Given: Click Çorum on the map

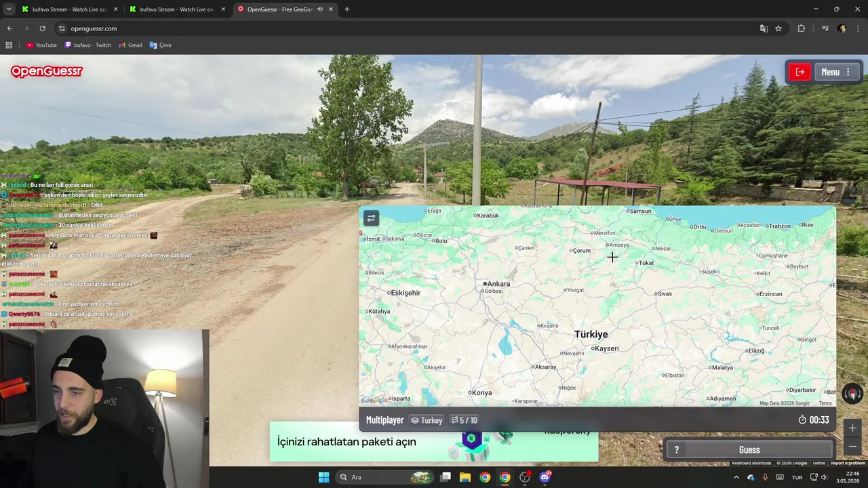Looking at the screenshot, I should coord(580,250).
